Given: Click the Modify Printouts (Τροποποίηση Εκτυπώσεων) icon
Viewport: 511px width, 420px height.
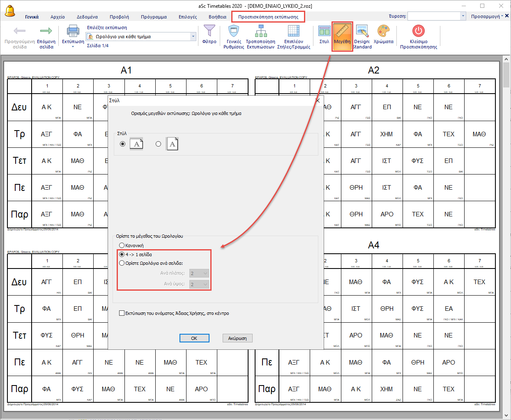Looking at the screenshot, I should pyautogui.click(x=260, y=32).
